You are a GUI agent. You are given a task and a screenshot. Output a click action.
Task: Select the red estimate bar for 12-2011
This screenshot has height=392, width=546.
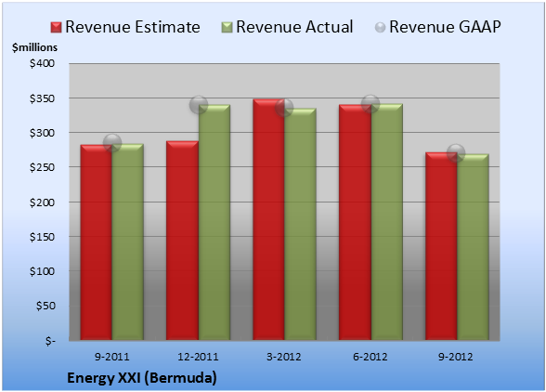point(182,241)
